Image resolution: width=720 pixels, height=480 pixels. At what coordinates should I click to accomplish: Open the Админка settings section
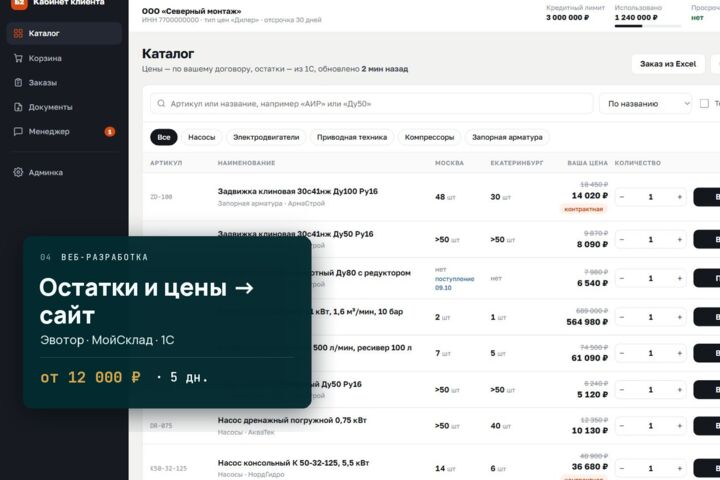[x=64, y=172]
